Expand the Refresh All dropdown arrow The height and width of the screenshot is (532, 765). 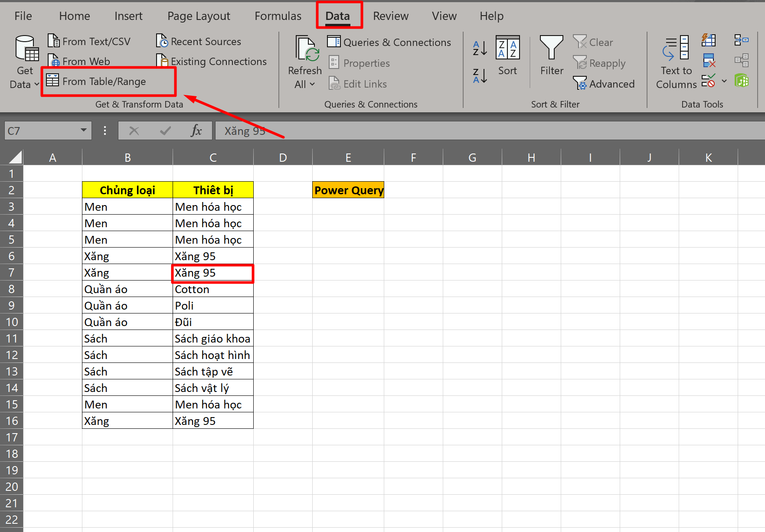[313, 85]
